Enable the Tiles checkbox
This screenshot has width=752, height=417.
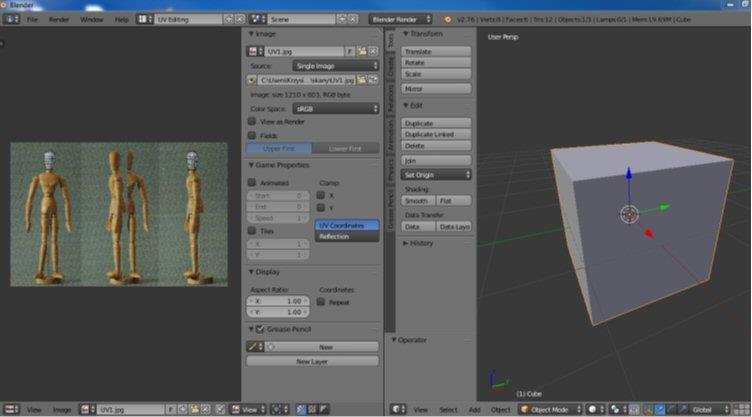[x=252, y=231]
